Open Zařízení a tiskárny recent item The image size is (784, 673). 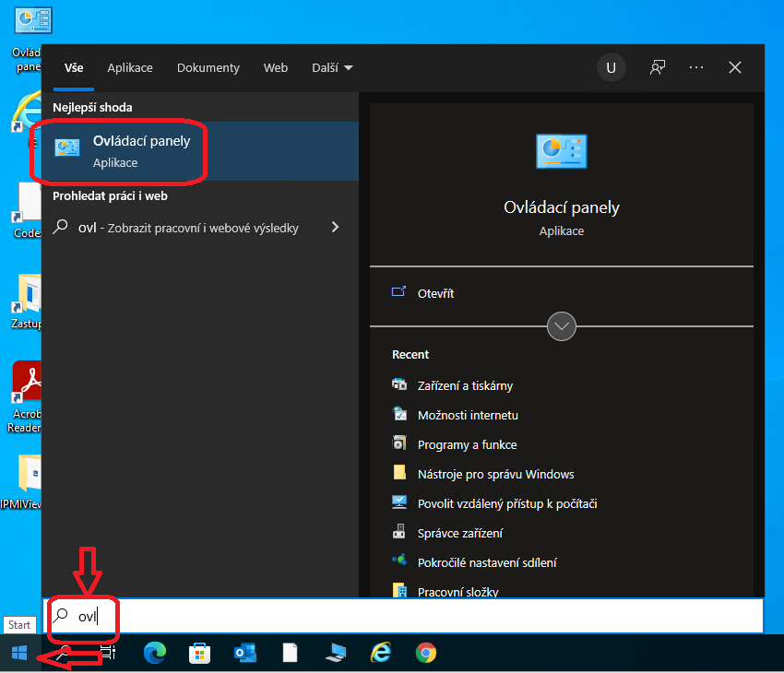(x=465, y=385)
